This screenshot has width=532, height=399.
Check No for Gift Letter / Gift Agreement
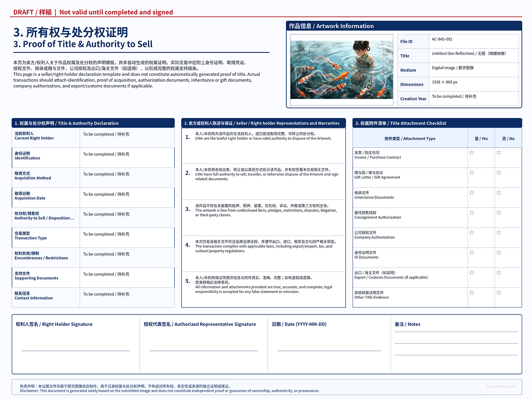(499, 173)
